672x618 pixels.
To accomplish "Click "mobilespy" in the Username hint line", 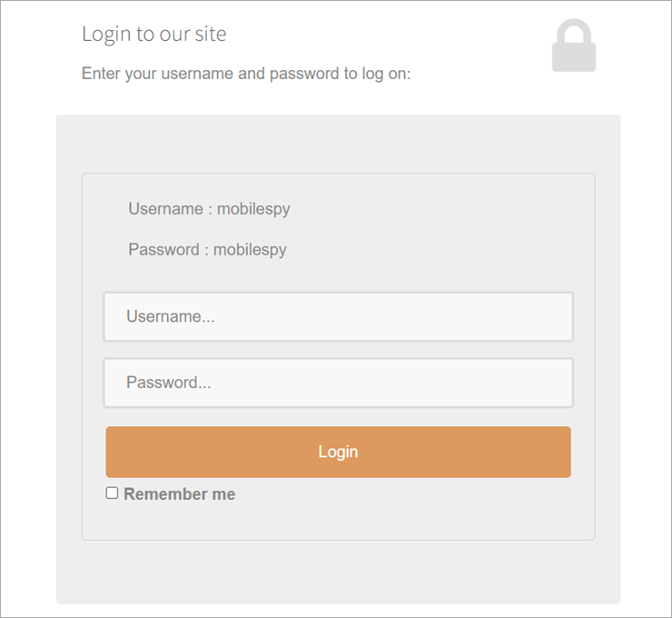I will (253, 209).
